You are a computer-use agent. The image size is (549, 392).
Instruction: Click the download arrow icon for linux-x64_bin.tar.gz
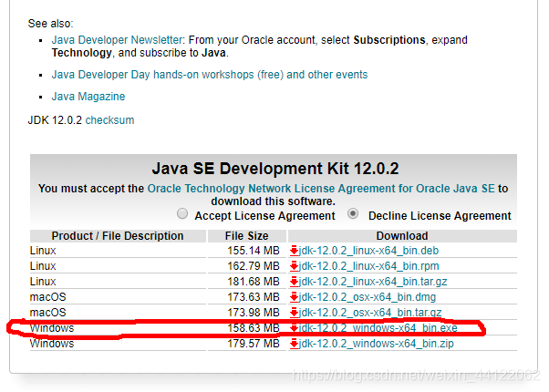[x=294, y=282]
